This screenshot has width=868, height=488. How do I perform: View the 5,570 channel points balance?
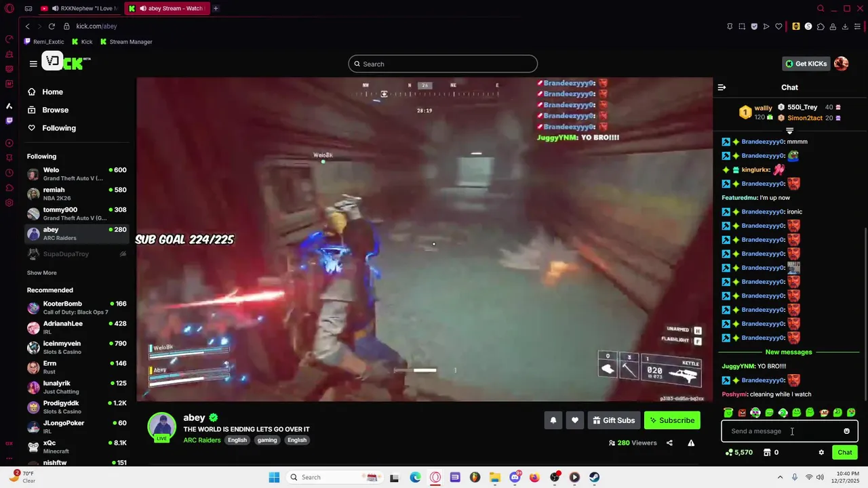pos(738,452)
